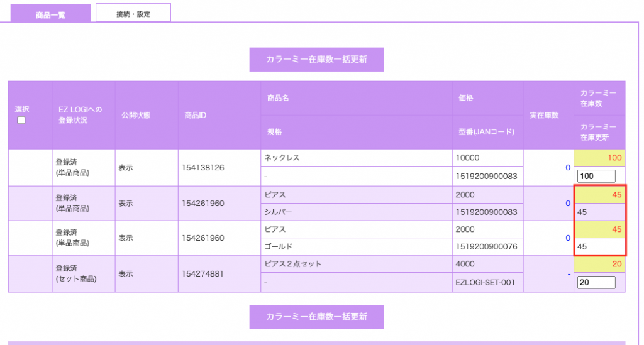Click the price cell showing 4000
The height and width of the screenshot is (345, 644).
tap(486, 264)
